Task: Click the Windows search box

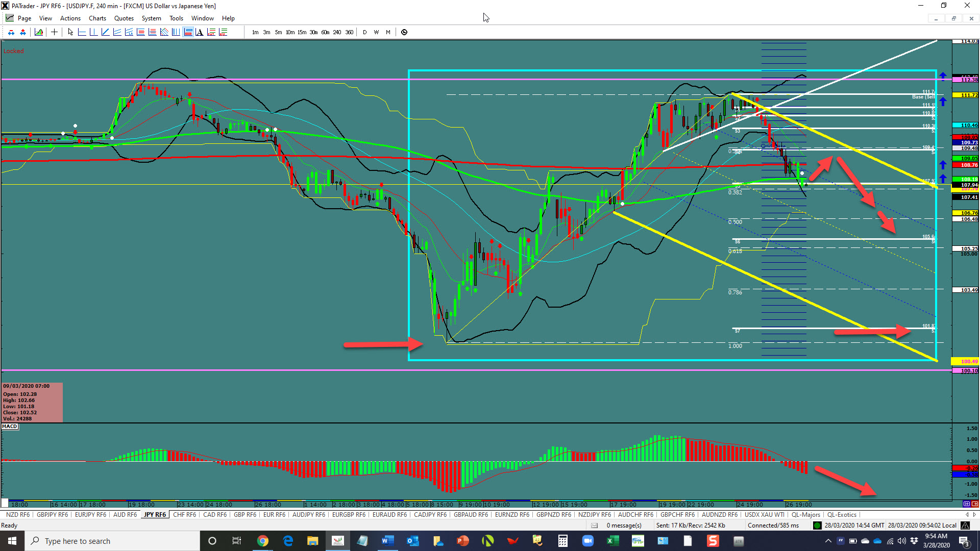Action: pyautogui.click(x=112, y=541)
